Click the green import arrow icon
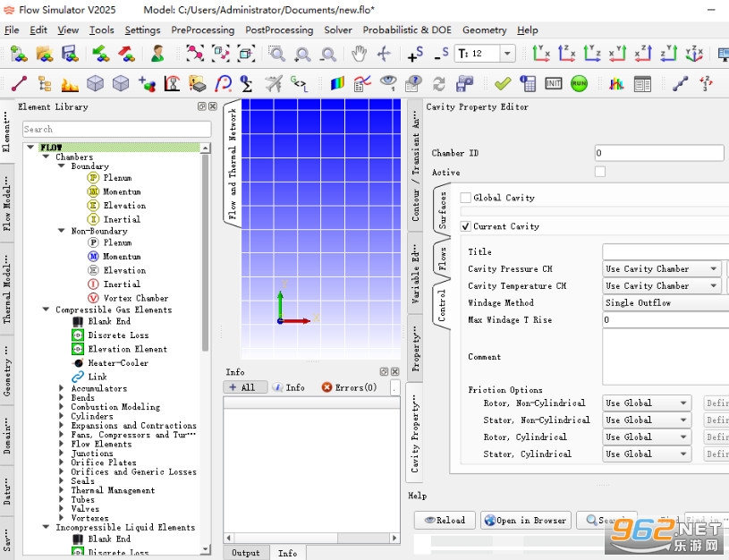 (101, 54)
